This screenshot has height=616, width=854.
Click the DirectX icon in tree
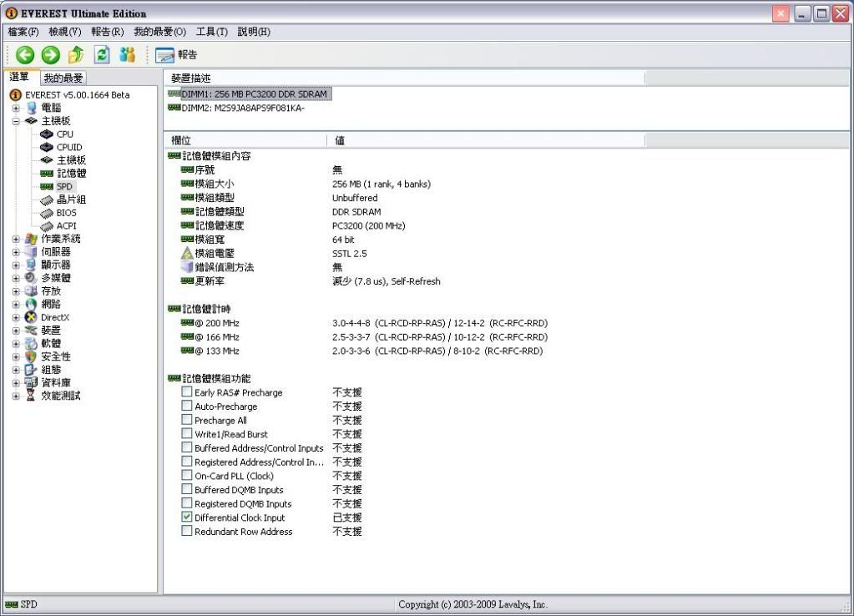(x=31, y=317)
